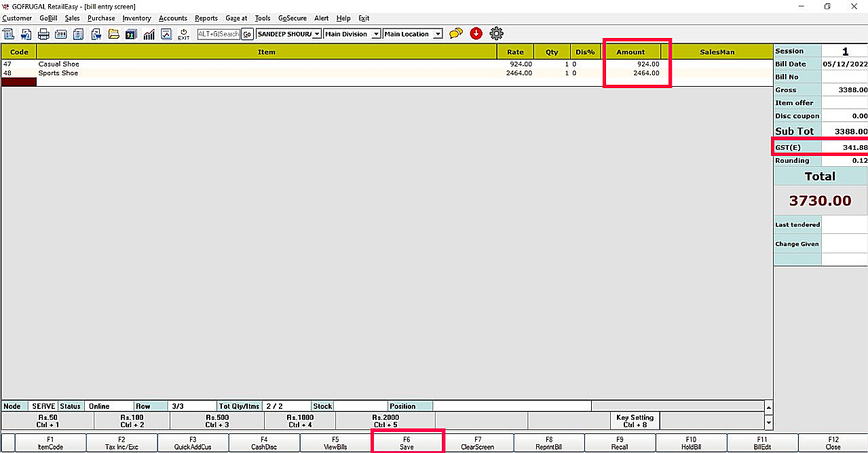Click the first bill sheet toolbar icon
The image size is (868, 453).
tap(9, 34)
